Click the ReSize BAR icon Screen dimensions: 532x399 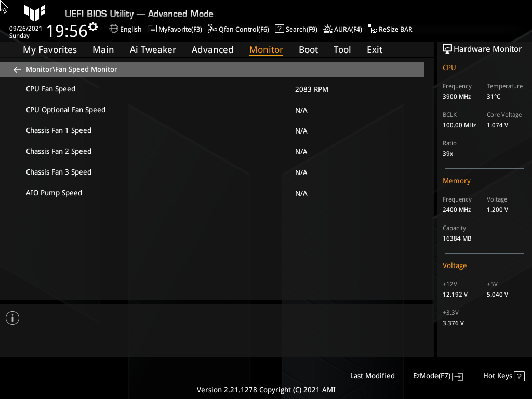coord(373,29)
